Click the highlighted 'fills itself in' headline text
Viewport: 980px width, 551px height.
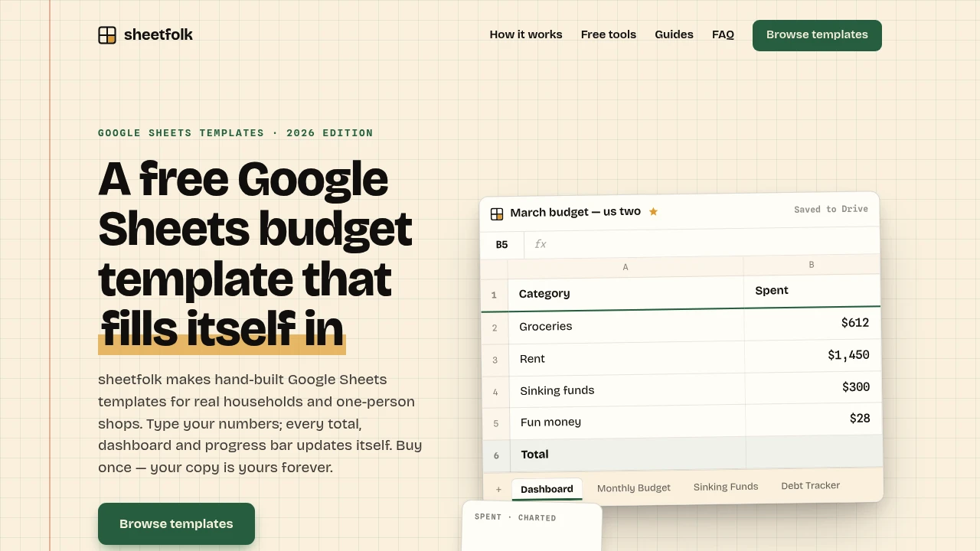[x=222, y=328]
